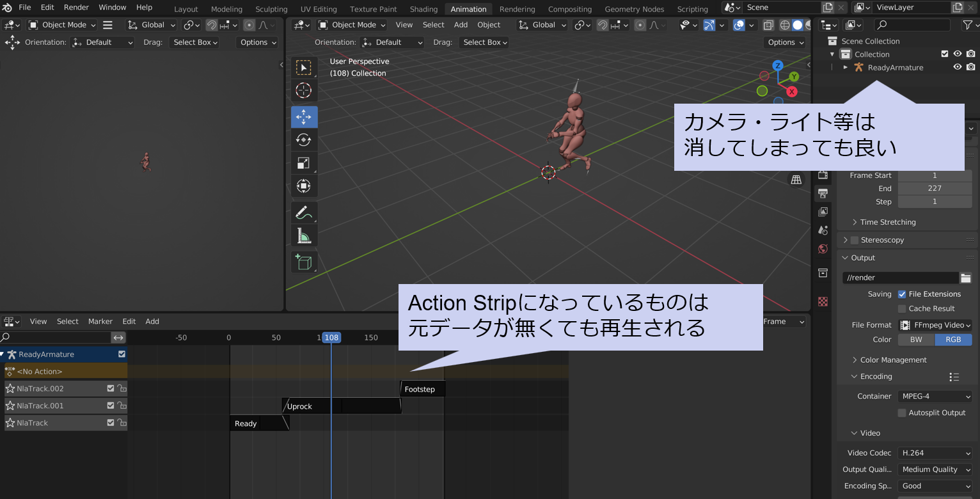Click the Frame Start value field

click(x=935, y=175)
